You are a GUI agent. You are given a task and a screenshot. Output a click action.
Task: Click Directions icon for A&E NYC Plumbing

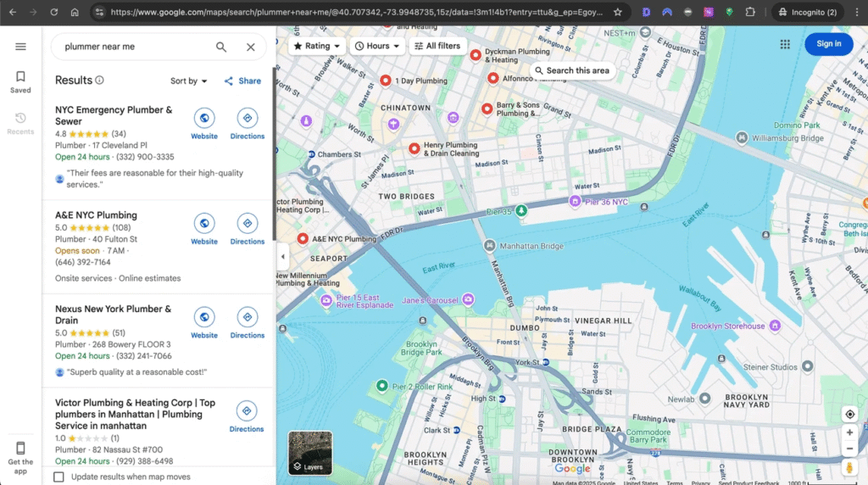[x=247, y=224]
